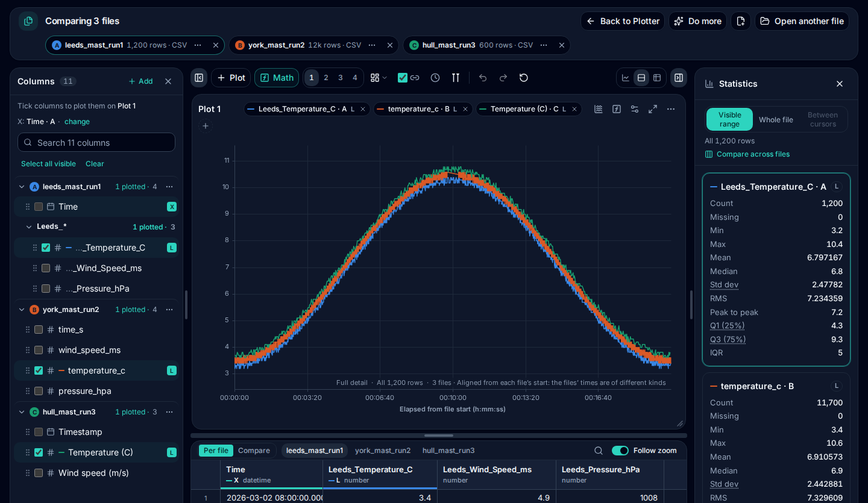This screenshot has width=868, height=503.
Task: Click the search icon above the data table
Action: (599, 451)
